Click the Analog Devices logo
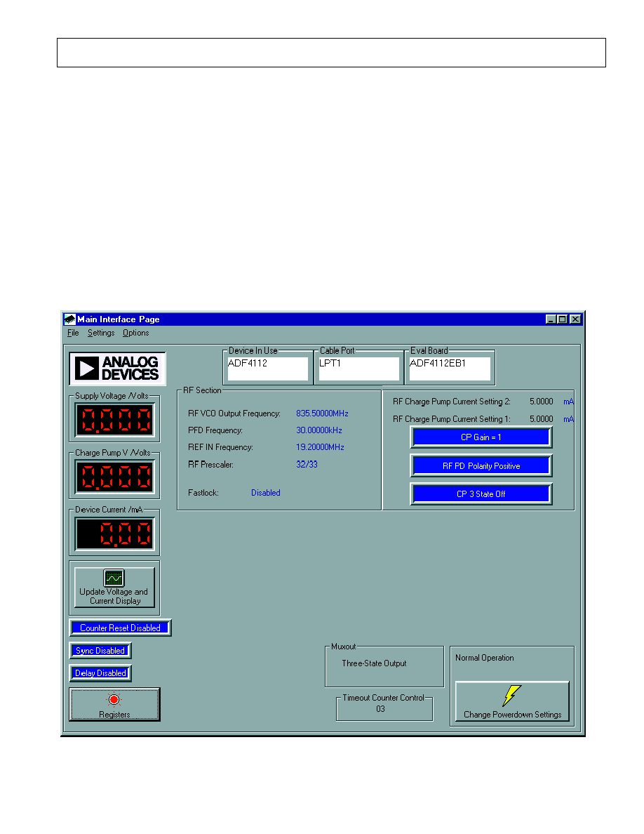 tap(117, 368)
